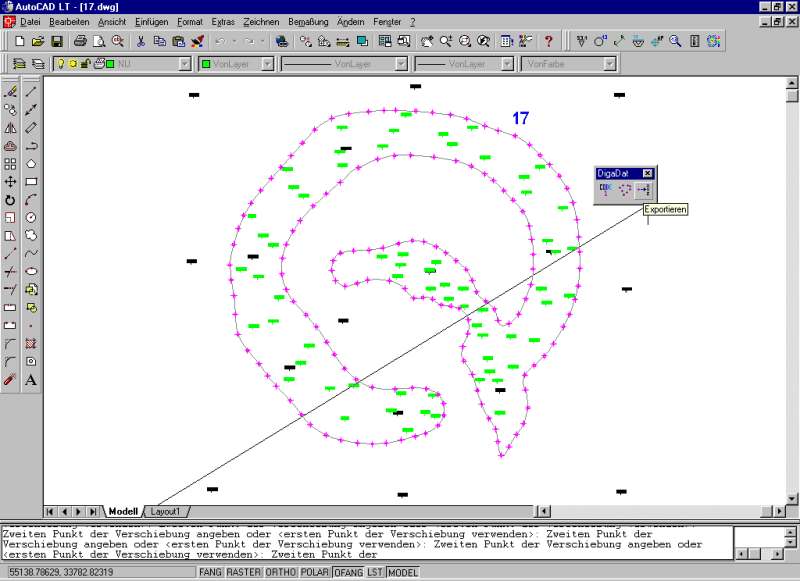Expand the VonFarbe plot style dropdown
This screenshot has height=581, width=800.
tap(608, 64)
